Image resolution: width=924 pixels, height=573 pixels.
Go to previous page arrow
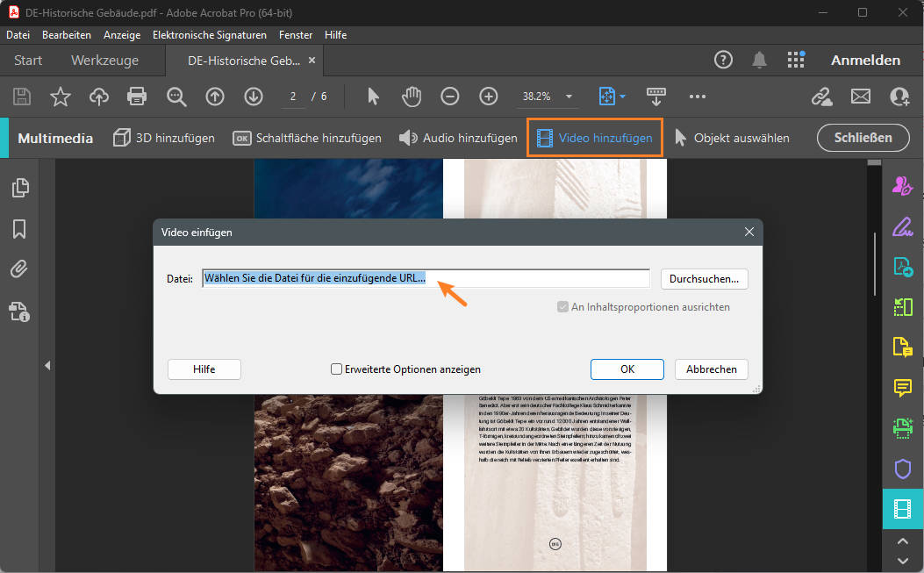[214, 97]
